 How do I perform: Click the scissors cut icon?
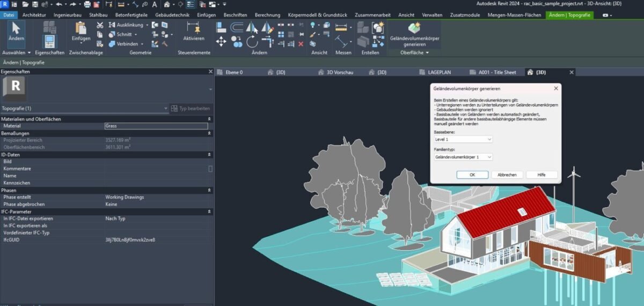[x=100, y=25]
